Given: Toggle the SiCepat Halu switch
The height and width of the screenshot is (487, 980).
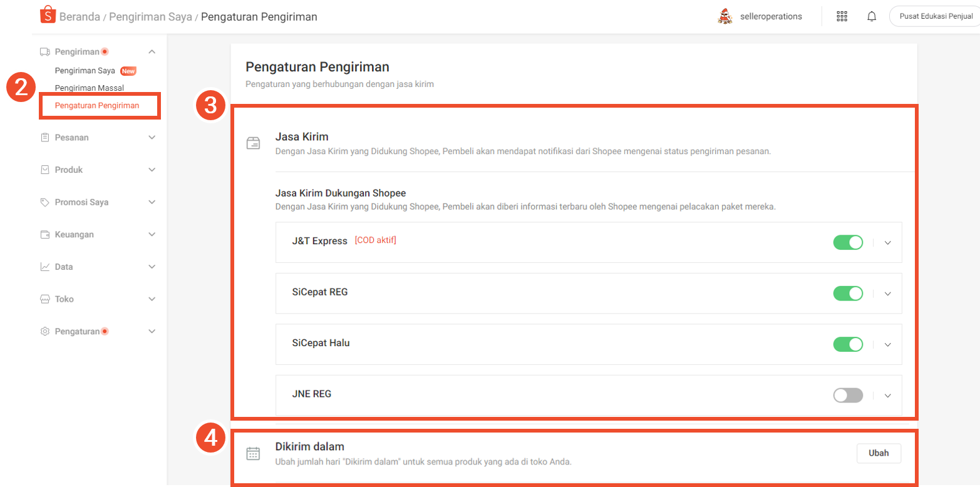Looking at the screenshot, I should click(848, 344).
